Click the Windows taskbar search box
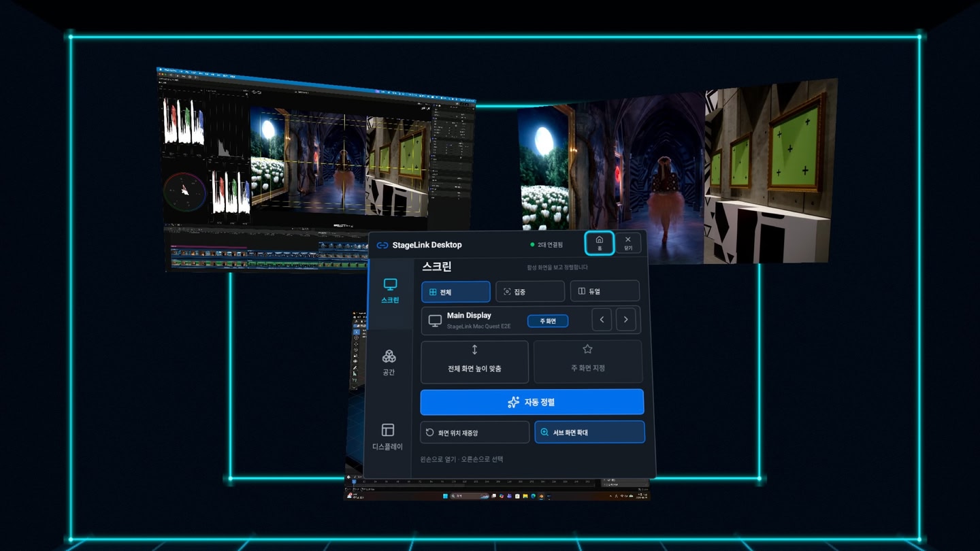The height and width of the screenshot is (551, 980). coord(470,496)
